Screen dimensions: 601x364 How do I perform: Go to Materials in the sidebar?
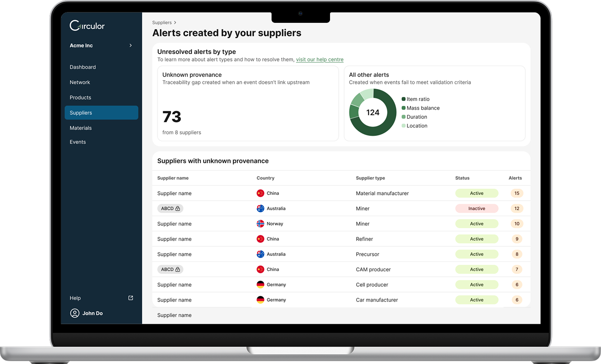point(81,128)
